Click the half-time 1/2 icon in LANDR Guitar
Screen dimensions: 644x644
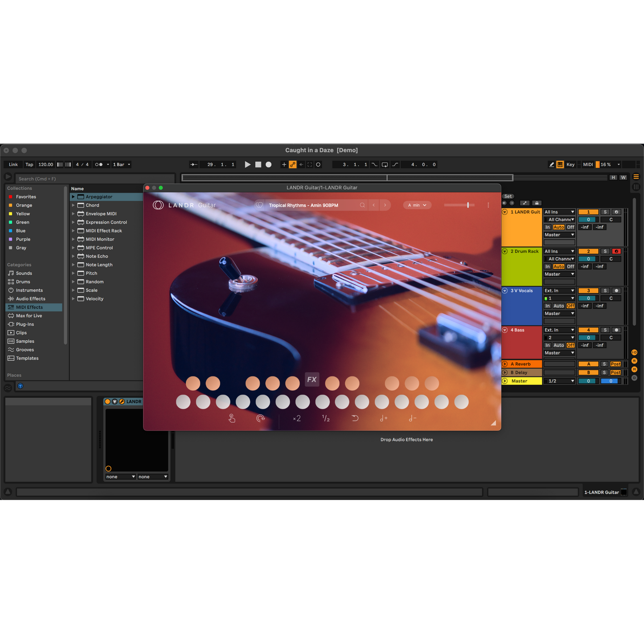point(325,418)
